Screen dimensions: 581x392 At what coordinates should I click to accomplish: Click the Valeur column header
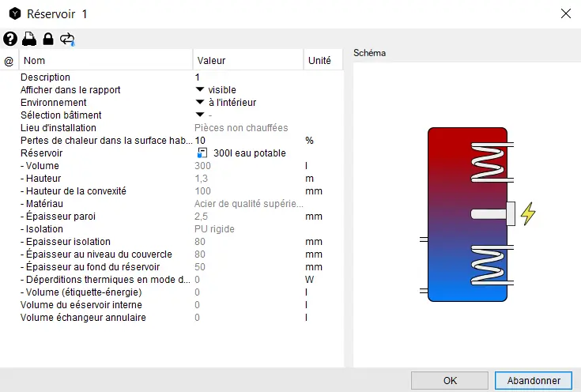coord(247,61)
